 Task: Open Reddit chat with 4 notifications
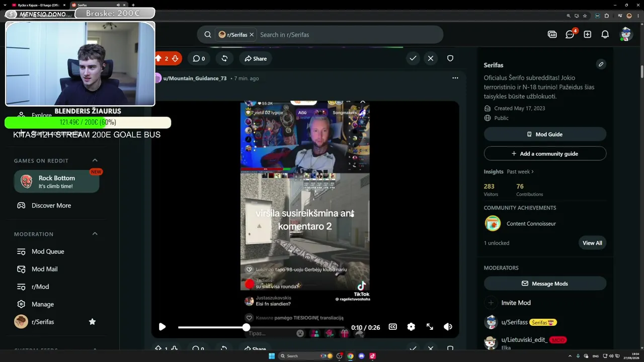pyautogui.click(x=570, y=34)
